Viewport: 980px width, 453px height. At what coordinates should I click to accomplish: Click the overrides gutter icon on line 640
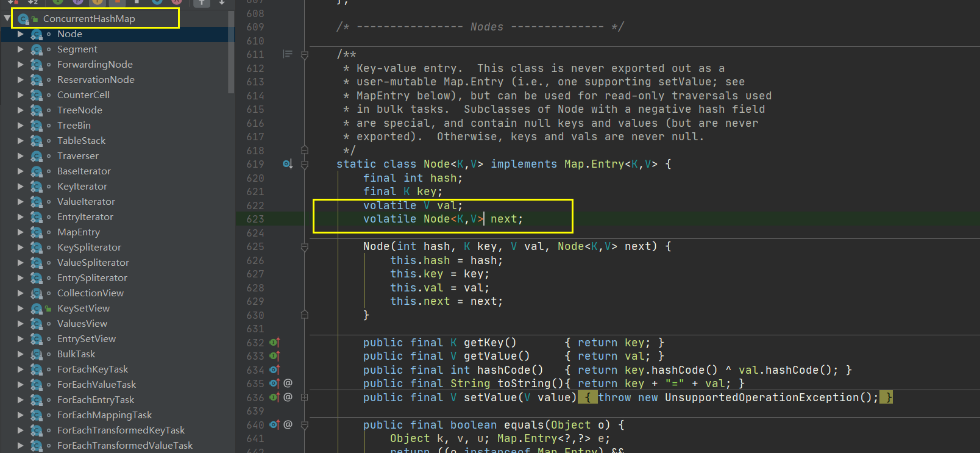274,425
